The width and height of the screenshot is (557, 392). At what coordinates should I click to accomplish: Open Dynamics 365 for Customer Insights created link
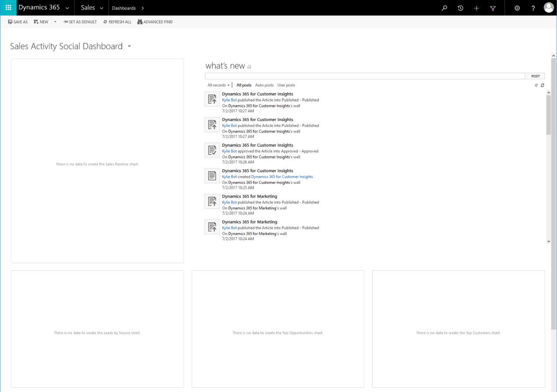[x=282, y=177]
